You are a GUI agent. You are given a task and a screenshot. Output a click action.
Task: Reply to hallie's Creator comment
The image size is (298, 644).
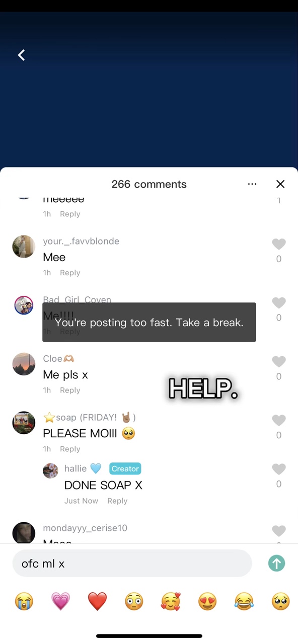tap(117, 501)
